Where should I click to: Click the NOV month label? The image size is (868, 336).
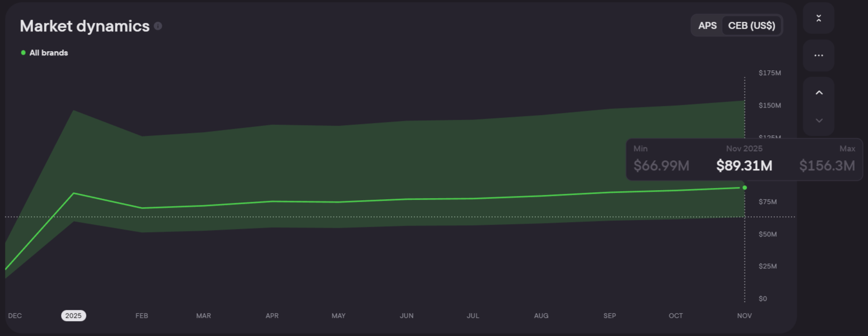(744, 316)
